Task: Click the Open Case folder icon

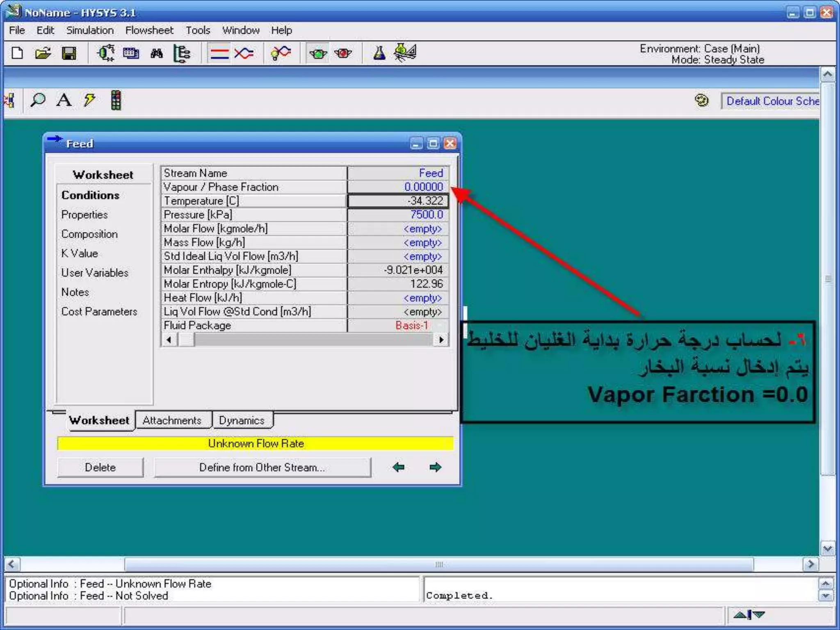Action: tap(43, 53)
